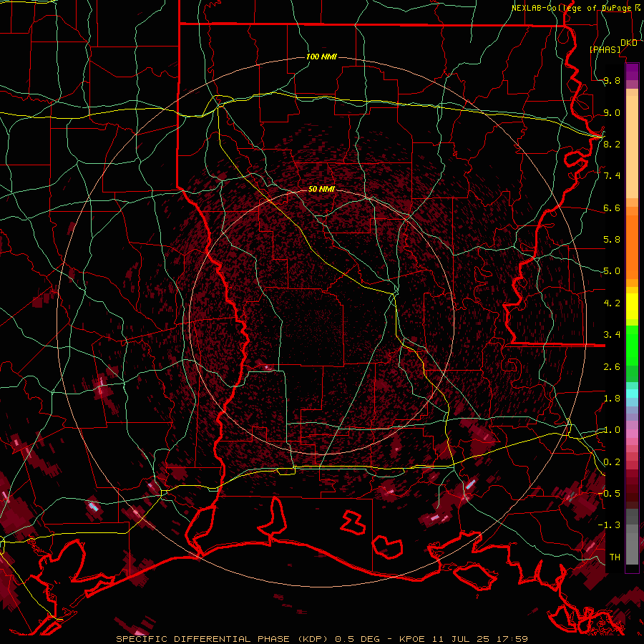This screenshot has width=644, height=644.
Task: Click the 0.5 DEG elevation text in caption
Action: pos(357,639)
